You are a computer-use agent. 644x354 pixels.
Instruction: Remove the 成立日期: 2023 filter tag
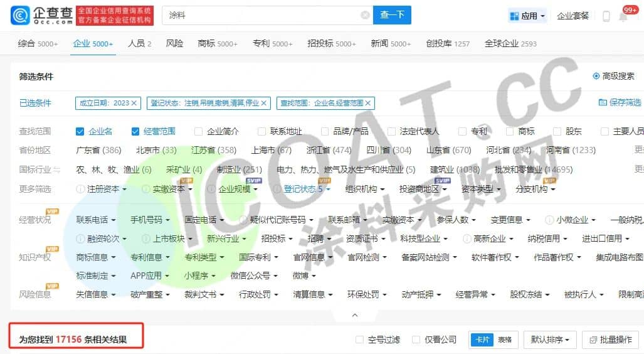134,103
